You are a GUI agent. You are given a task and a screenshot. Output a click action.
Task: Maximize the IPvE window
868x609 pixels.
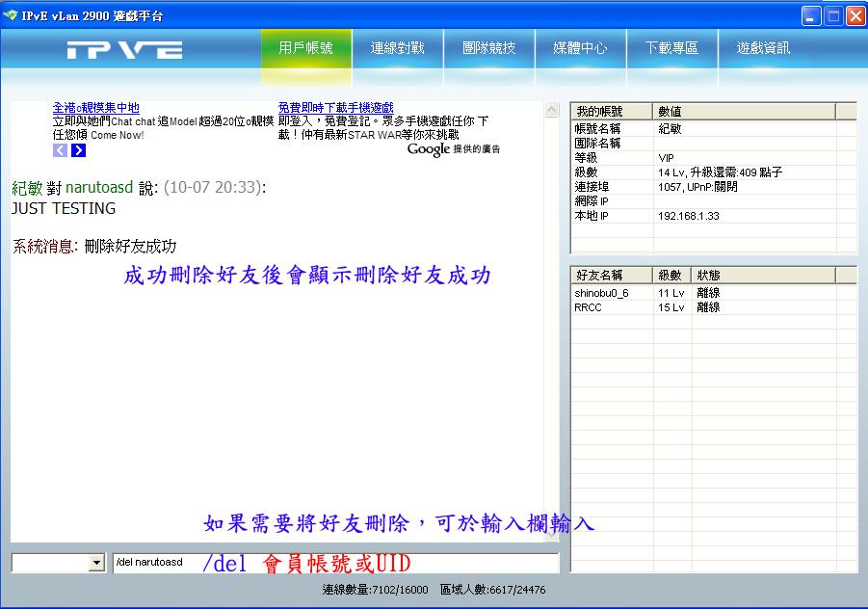pos(833,15)
